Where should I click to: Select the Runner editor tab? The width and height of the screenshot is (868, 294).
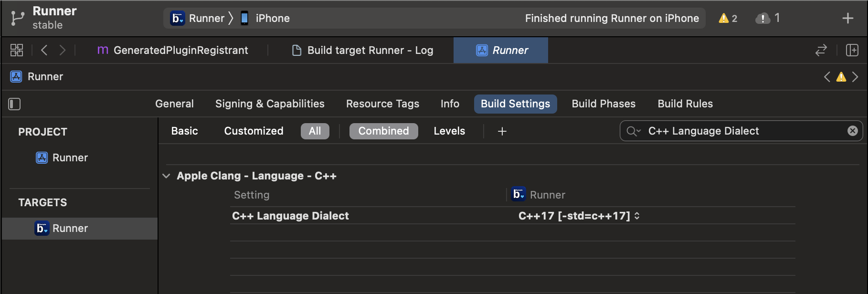[x=501, y=50]
